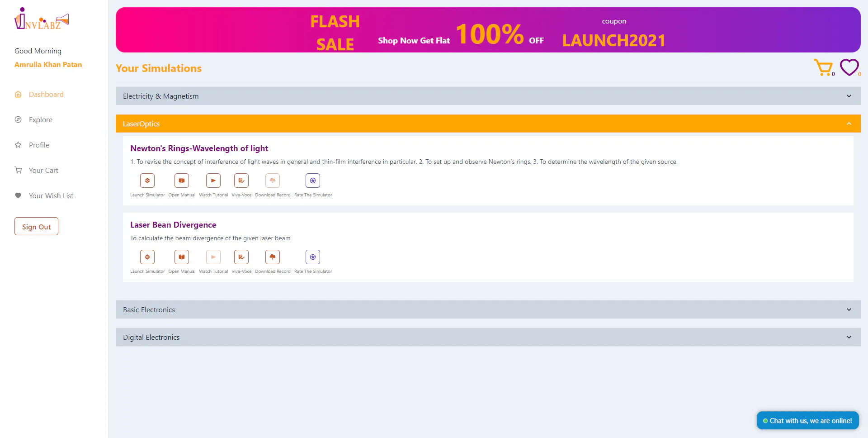Viewport: 868px width, 438px height.
Task: Download Record for Laser Bean Divergence
Action: pyautogui.click(x=273, y=257)
